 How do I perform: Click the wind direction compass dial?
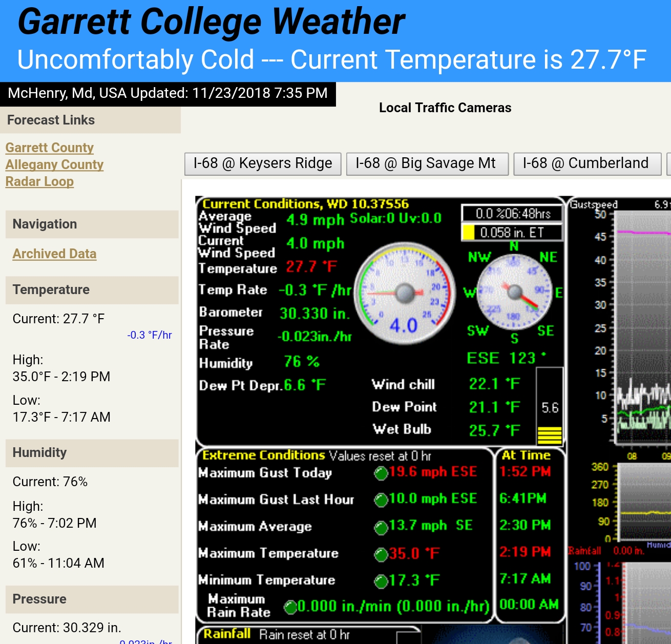[x=514, y=292]
